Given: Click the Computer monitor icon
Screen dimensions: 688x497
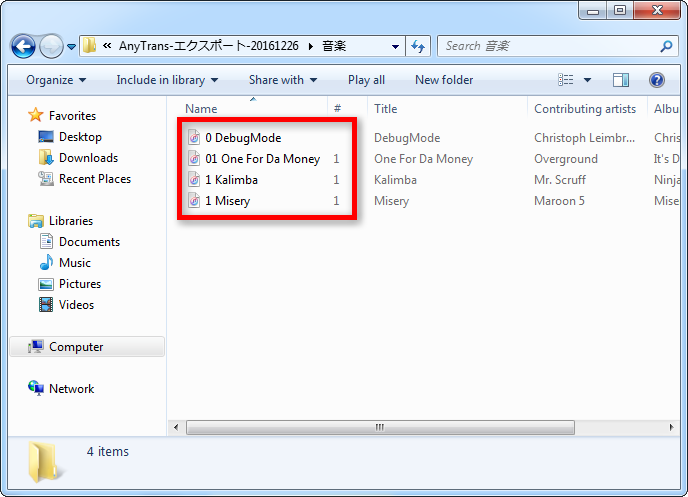Looking at the screenshot, I should (x=36, y=347).
